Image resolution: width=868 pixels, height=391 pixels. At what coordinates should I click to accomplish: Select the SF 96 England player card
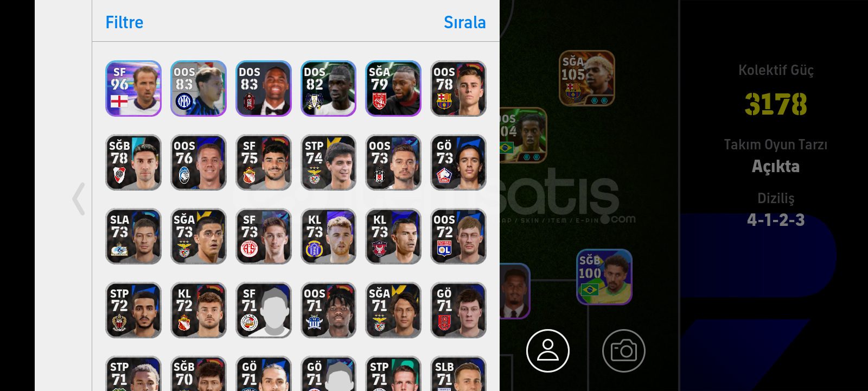pos(133,89)
